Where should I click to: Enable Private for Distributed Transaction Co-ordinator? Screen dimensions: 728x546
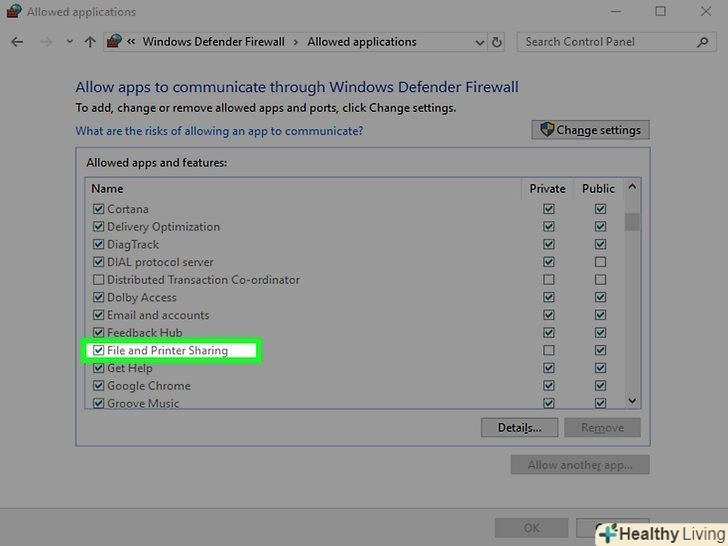[549, 280]
